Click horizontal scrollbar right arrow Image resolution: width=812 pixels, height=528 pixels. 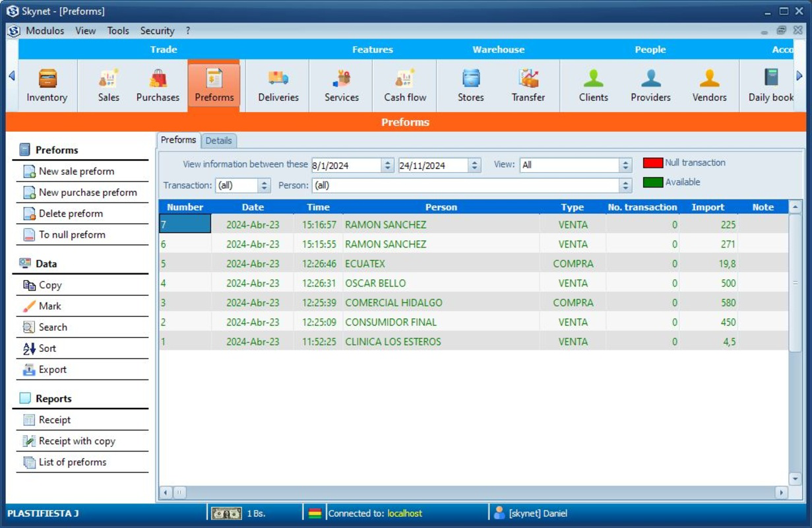(x=782, y=492)
